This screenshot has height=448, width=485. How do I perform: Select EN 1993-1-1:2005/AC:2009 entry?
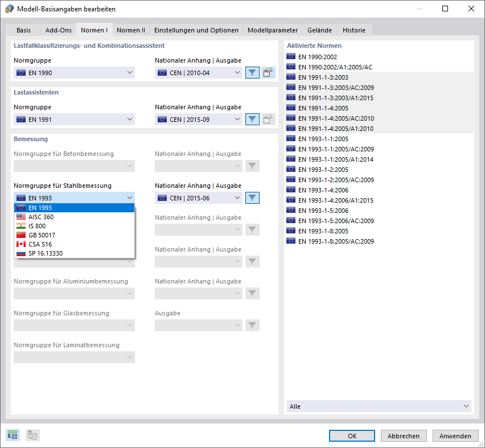pyautogui.click(x=379, y=149)
